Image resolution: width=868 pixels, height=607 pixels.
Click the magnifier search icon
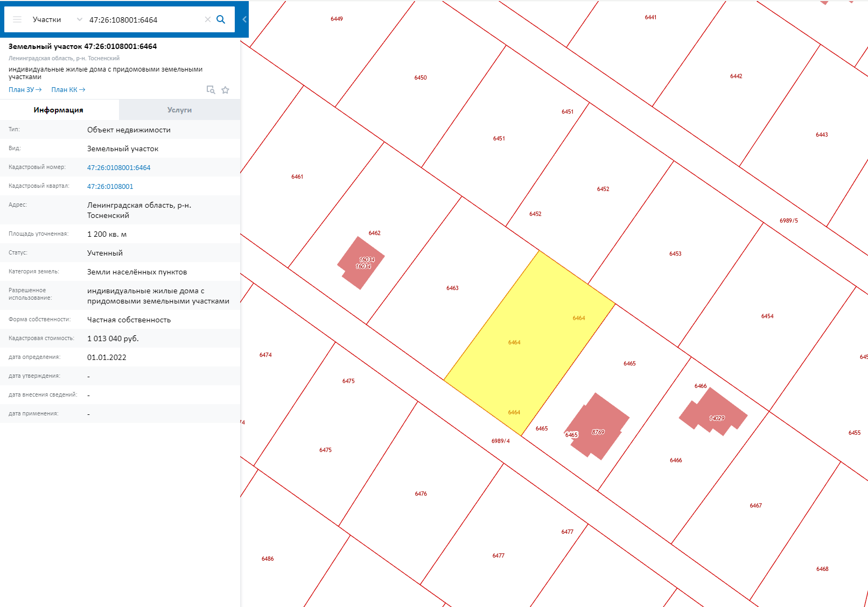(221, 19)
